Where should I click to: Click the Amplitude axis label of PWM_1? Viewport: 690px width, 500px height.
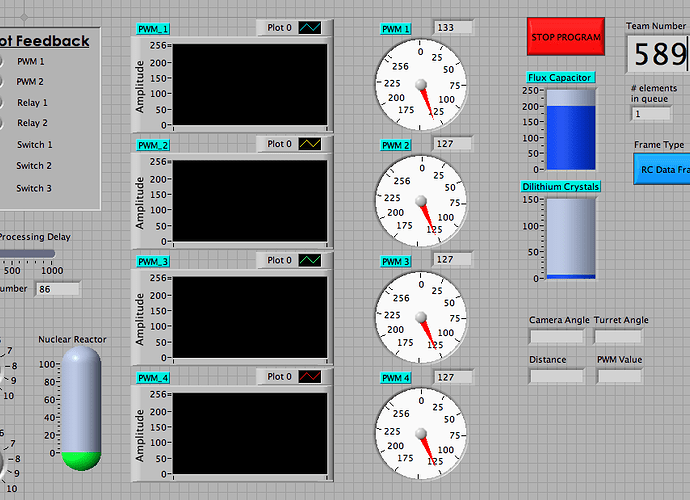(x=140, y=87)
